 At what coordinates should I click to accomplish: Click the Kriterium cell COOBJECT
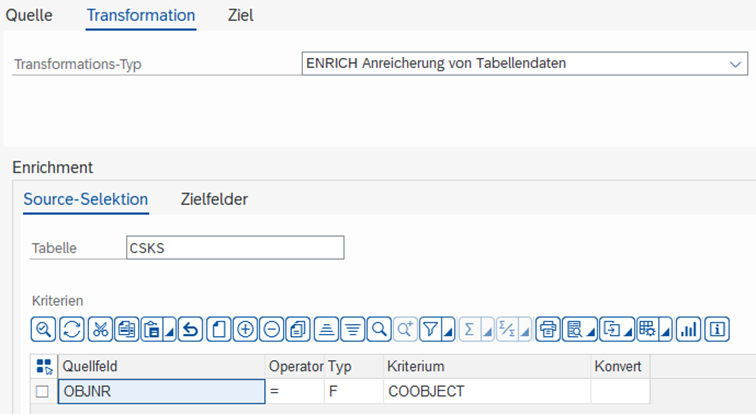click(x=487, y=391)
